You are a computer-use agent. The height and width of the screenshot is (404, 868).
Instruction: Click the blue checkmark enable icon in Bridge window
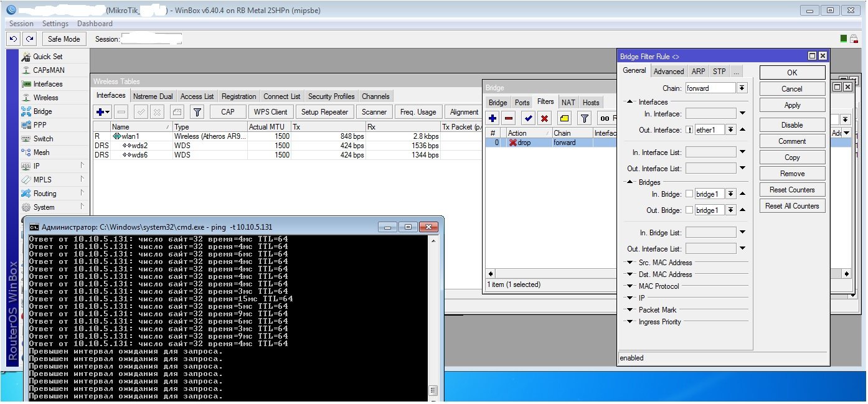(x=529, y=118)
